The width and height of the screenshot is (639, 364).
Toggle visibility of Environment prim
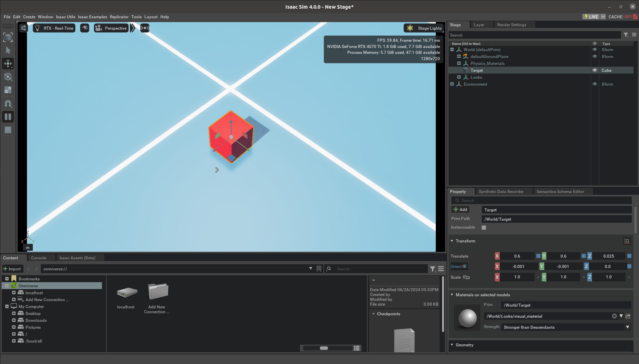click(595, 84)
